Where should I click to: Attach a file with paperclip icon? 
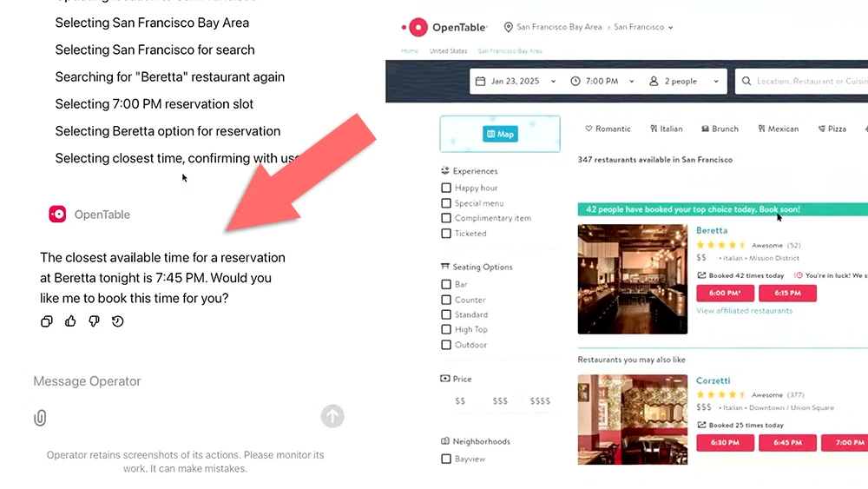[x=40, y=418]
